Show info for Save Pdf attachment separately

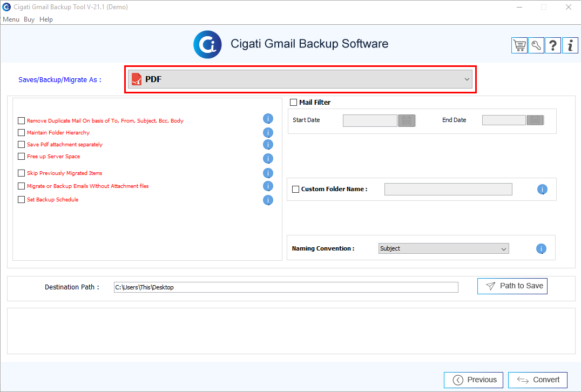(268, 145)
